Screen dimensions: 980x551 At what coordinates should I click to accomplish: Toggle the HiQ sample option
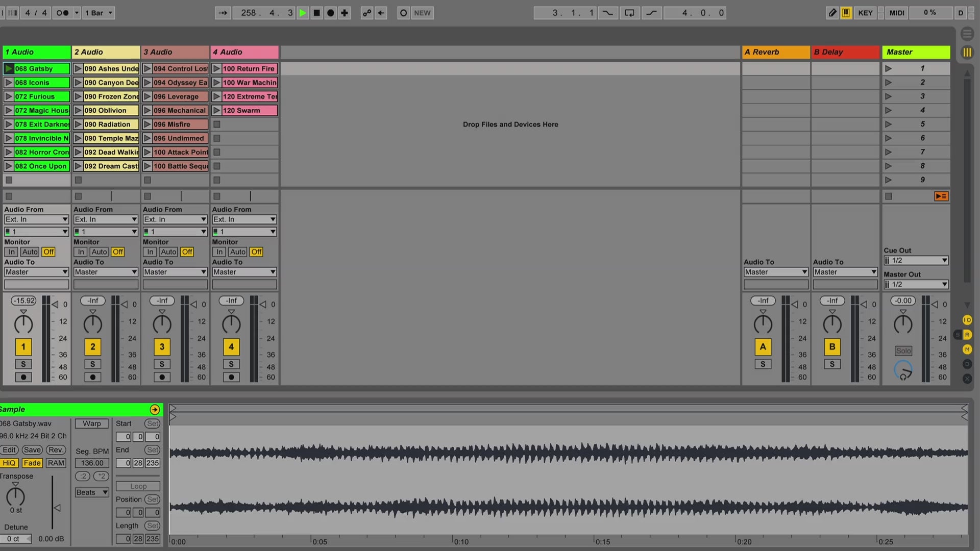tap(9, 463)
